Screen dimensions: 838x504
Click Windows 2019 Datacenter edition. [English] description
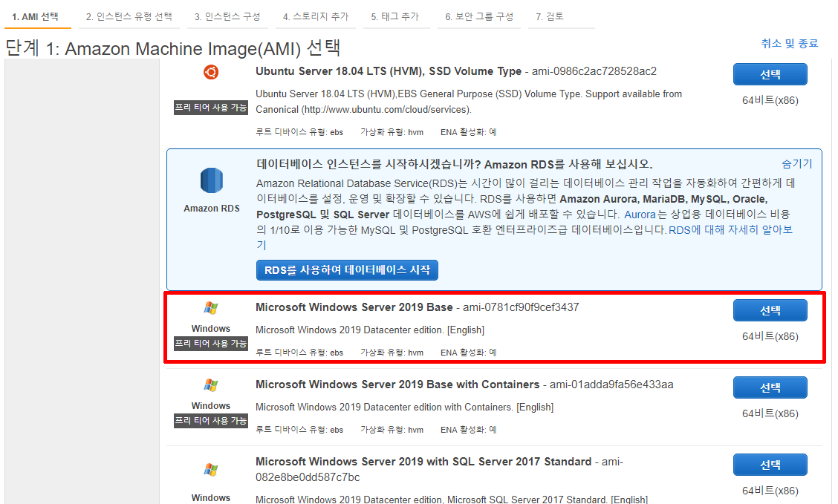click(370, 330)
